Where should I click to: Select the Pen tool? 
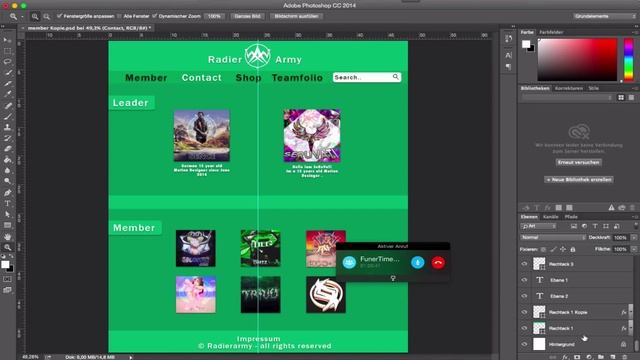[7, 192]
